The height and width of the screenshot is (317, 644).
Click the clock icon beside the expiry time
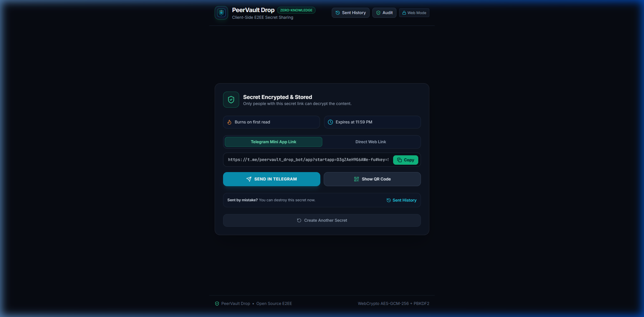tap(330, 122)
